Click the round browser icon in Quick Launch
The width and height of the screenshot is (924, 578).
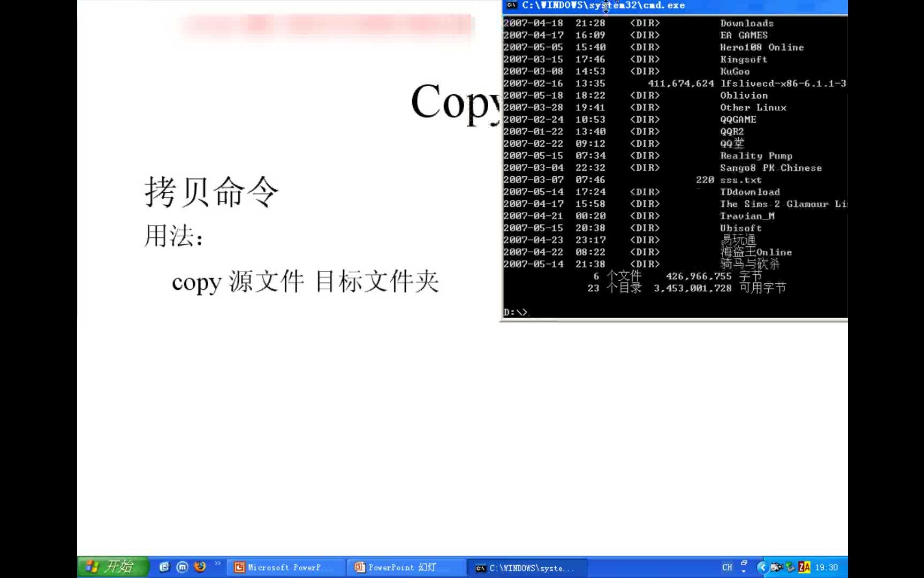(x=183, y=567)
